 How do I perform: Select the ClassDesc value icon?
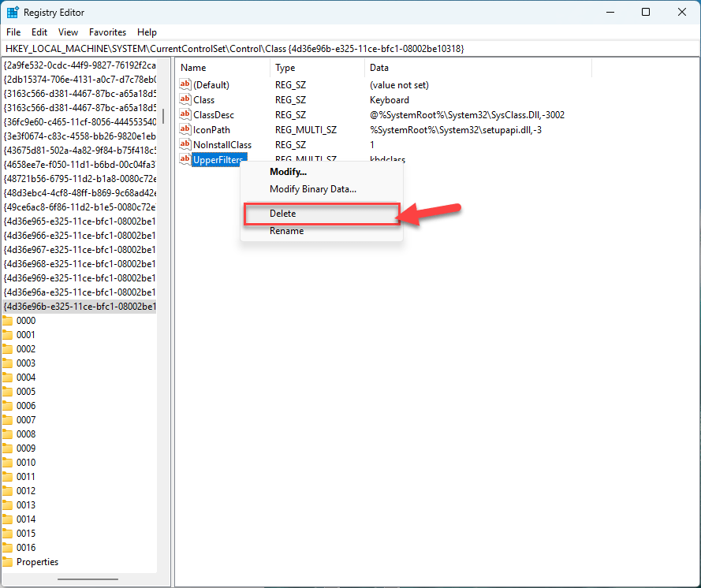pos(186,115)
